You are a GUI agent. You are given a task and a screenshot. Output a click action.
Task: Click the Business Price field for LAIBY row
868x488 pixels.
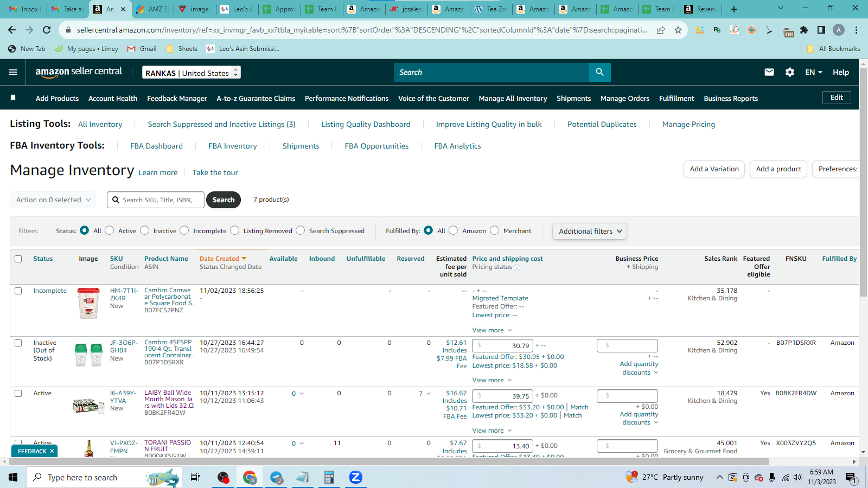click(628, 396)
